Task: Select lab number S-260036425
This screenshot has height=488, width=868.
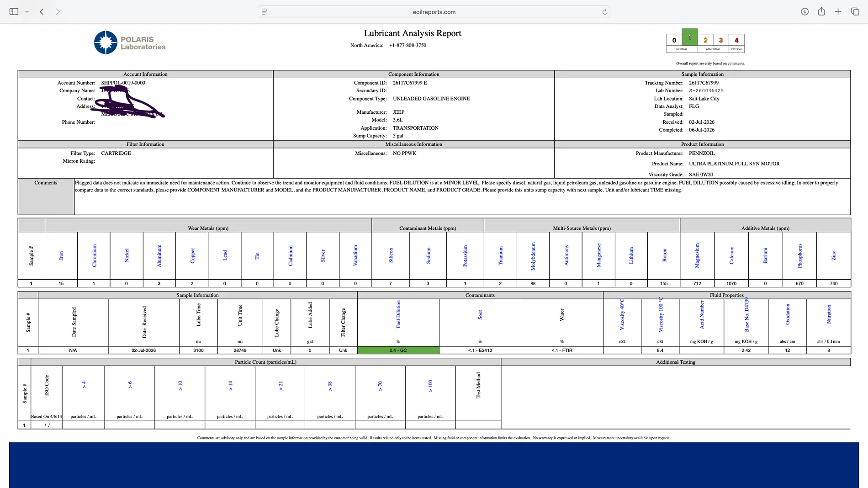Action: pos(706,90)
